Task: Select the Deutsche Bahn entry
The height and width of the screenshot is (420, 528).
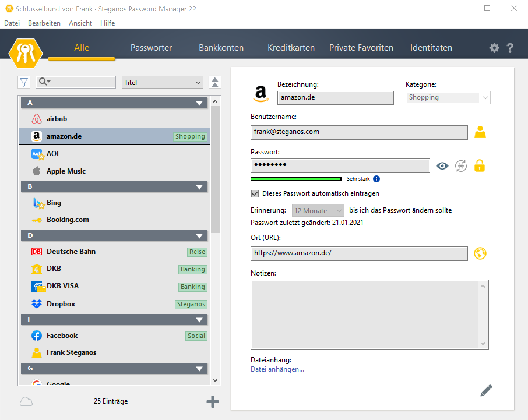Action: click(114, 252)
